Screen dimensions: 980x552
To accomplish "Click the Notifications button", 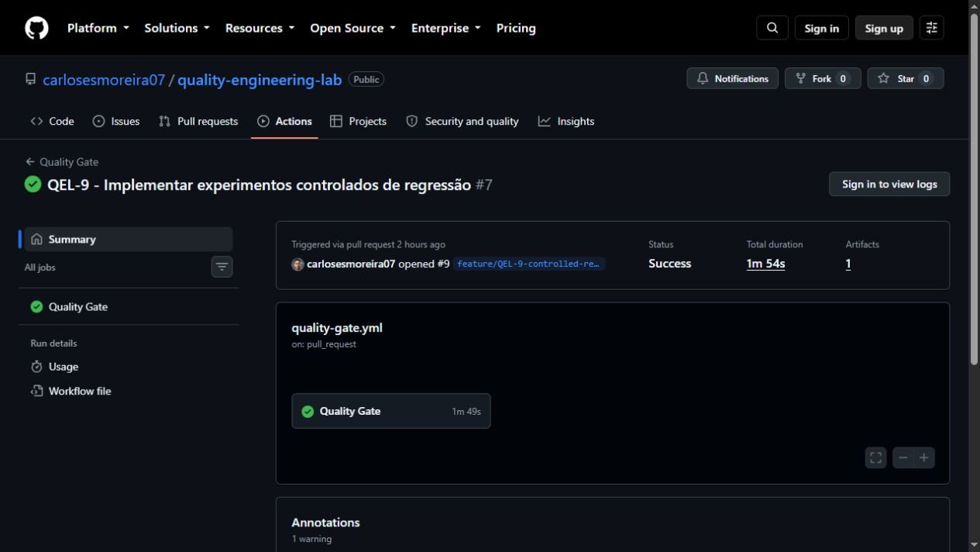I will point(732,78).
